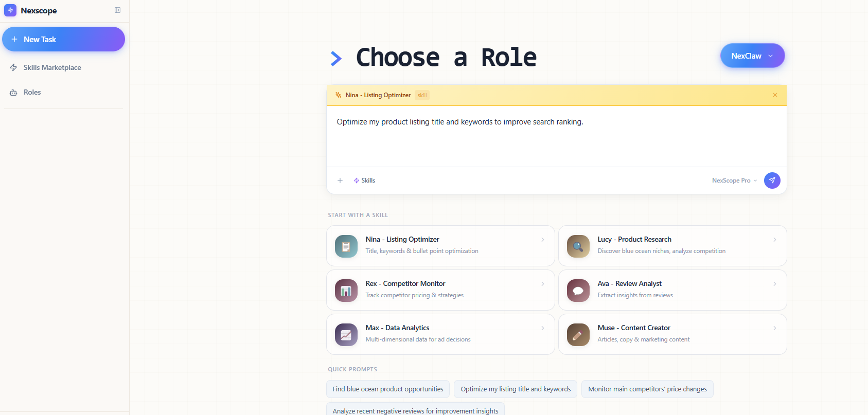This screenshot has height=415, width=868.
Task: Remove the Nina skill tag with the x
Action: coord(774,95)
